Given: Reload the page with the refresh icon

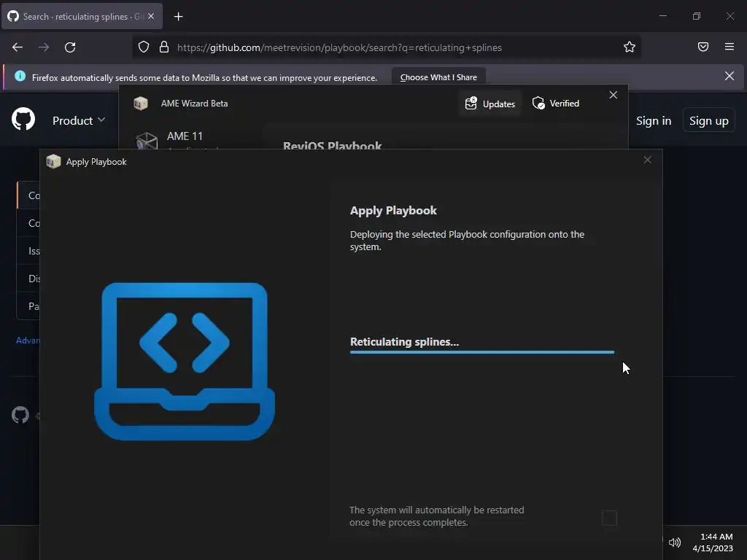Looking at the screenshot, I should tap(70, 47).
